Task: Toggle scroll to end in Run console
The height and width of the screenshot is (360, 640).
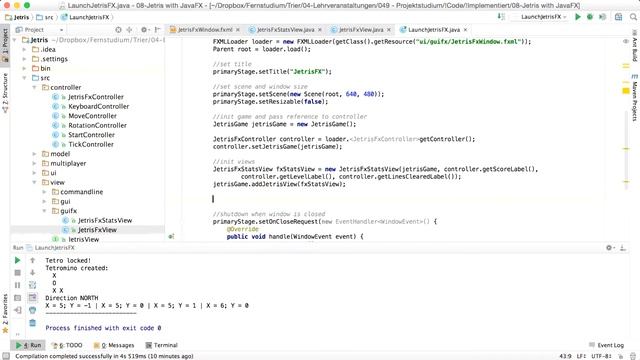Action: click(x=33, y=298)
